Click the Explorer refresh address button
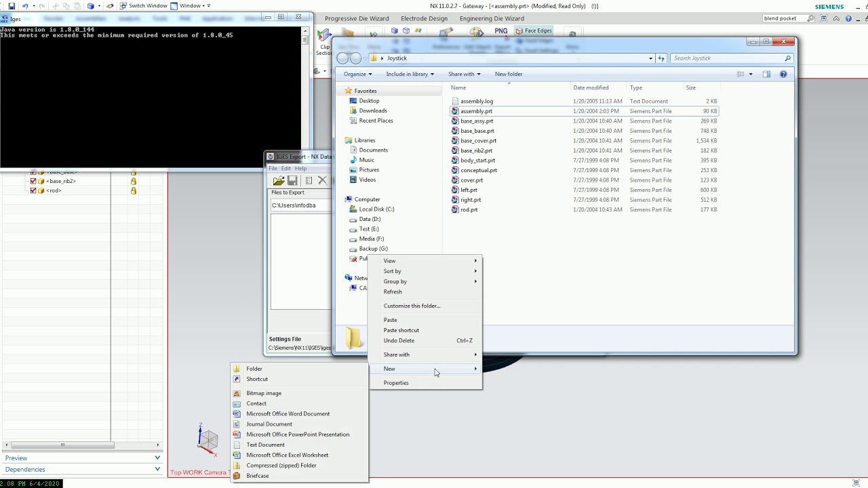Viewport: 868px width, 488px height. point(661,58)
